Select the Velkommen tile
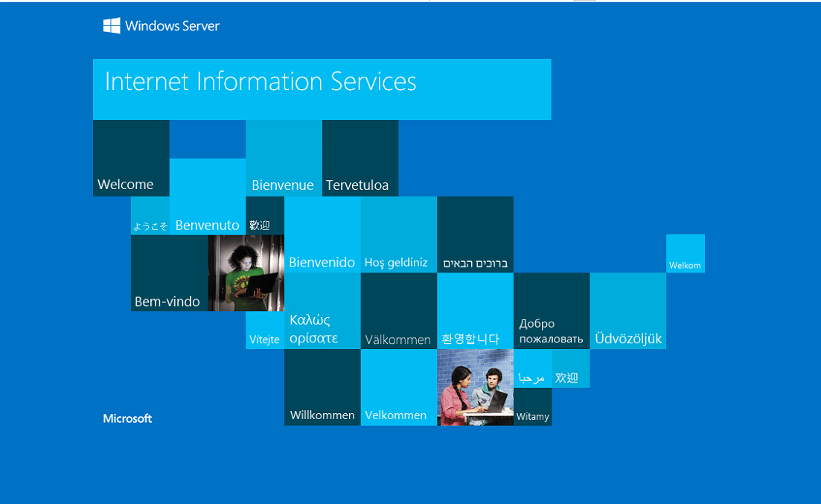The image size is (821, 504). click(399, 387)
